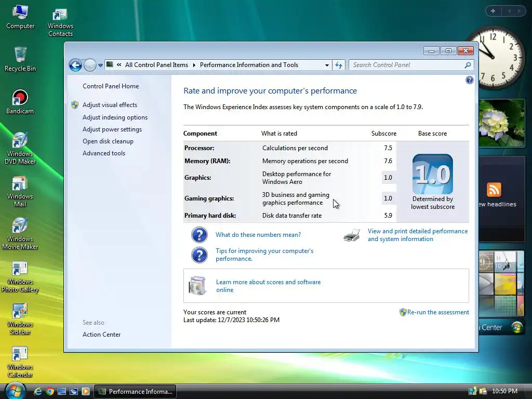Click Show Desktop quick launch icon
This screenshot has width=532, height=399.
point(62,392)
